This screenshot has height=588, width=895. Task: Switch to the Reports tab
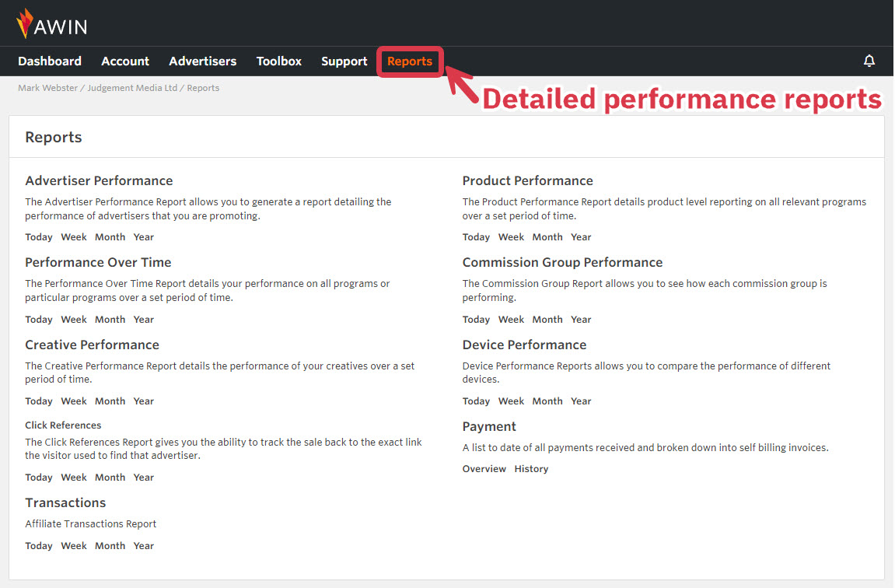(410, 61)
